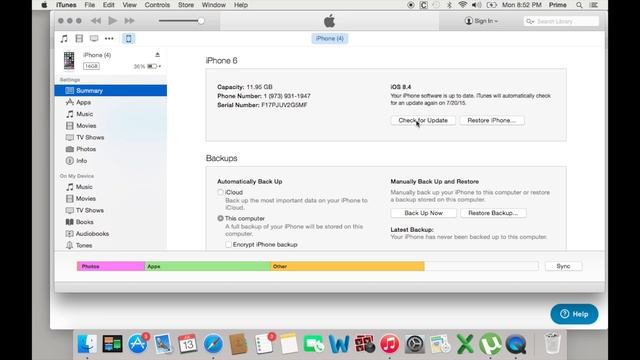
Task: Click the Restore Backup... button
Action: [x=493, y=213]
